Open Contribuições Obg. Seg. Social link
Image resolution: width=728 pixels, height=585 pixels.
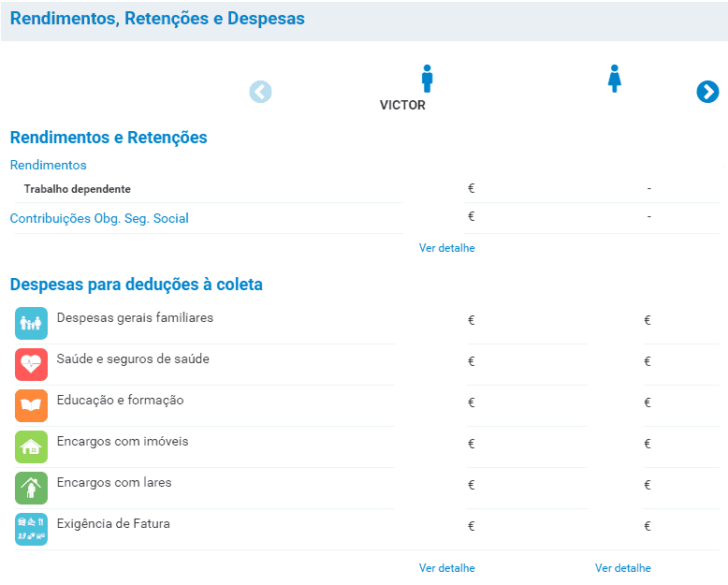point(99,218)
